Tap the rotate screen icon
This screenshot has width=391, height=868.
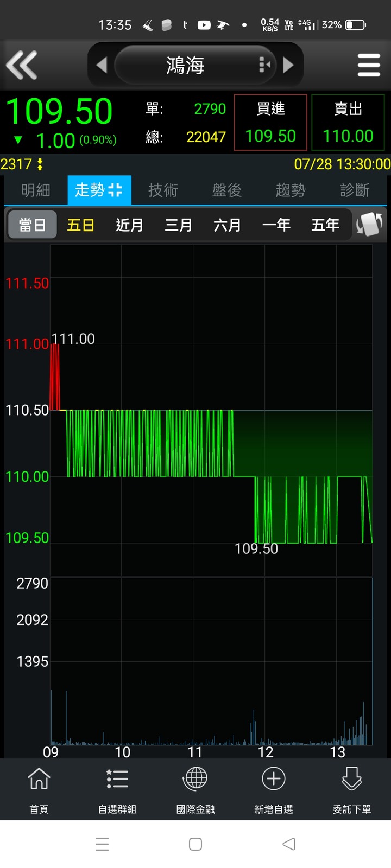tap(369, 224)
